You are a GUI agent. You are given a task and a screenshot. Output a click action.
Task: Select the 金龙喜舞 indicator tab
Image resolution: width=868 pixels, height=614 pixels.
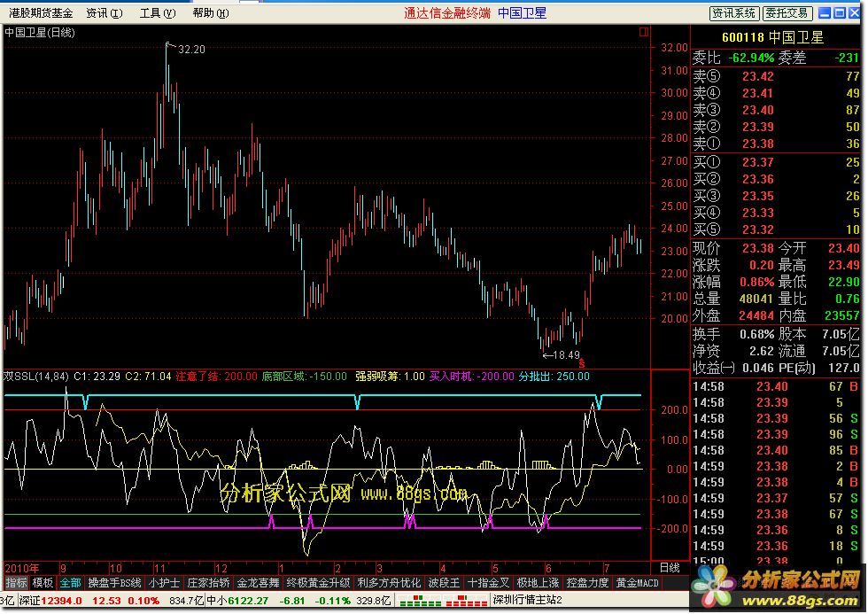coord(258,582)
